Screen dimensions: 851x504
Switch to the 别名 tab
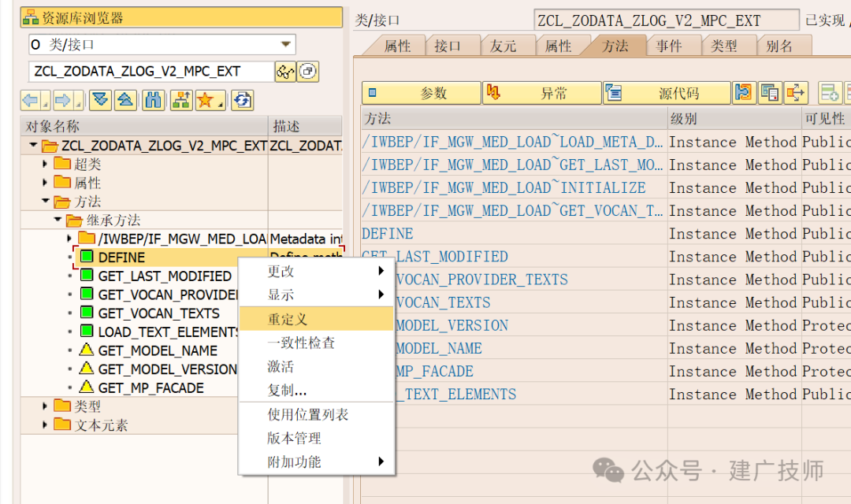click(779, 46)
